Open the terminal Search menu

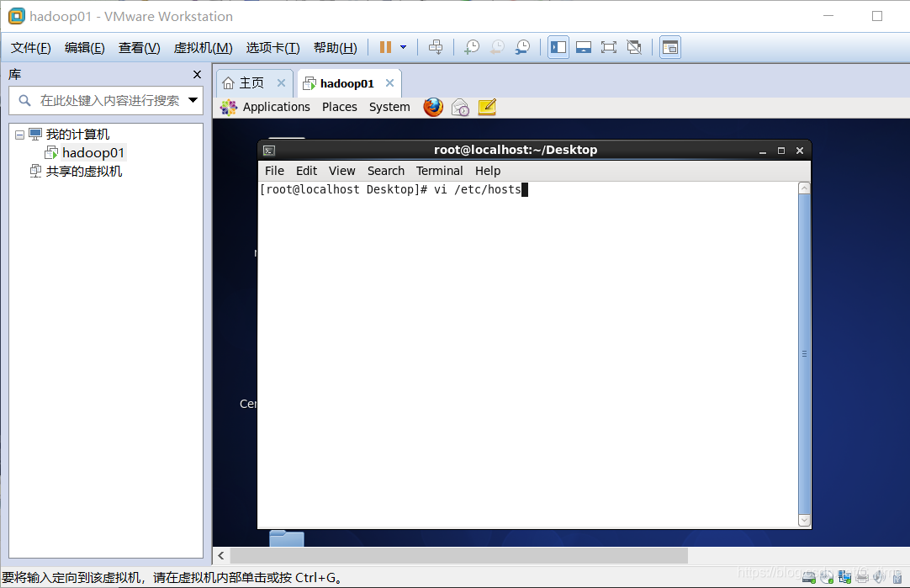pyautogui.click(x=386, y=171)
